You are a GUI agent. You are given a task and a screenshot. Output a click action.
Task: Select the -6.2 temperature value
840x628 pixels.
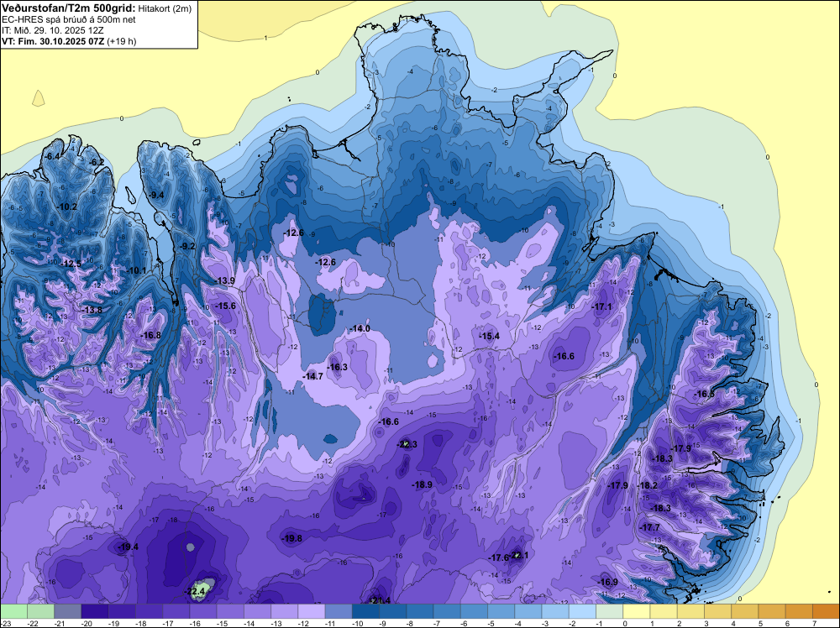pyautogui.click(x=96, y=162)
